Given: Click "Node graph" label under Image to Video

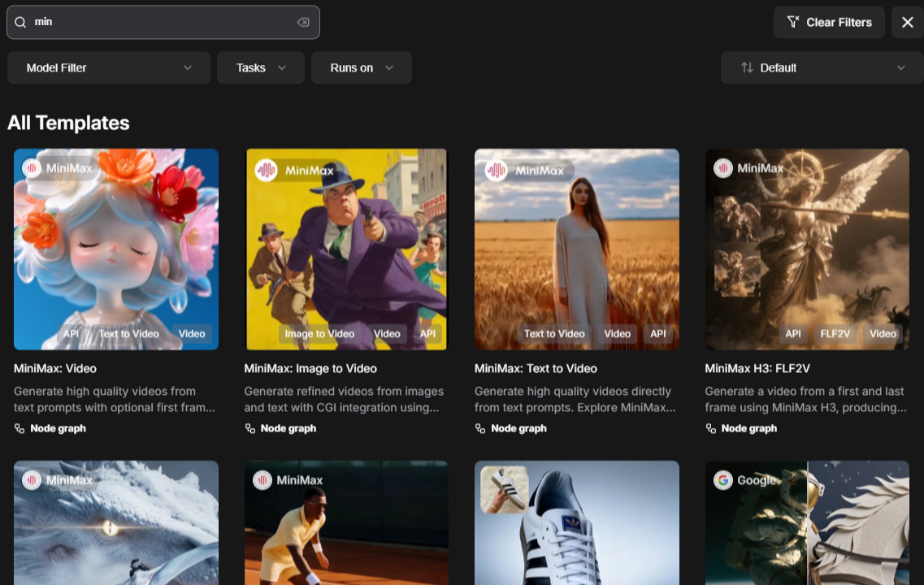Looking at the screenshot, I should tap(288, 429).
